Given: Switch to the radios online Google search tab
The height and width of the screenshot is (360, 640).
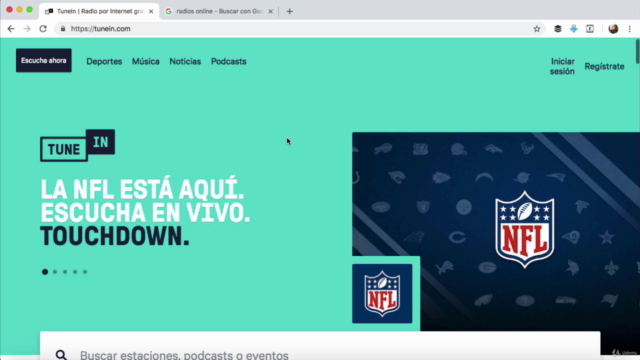Looking at the screenshot, I should point(219,11).
